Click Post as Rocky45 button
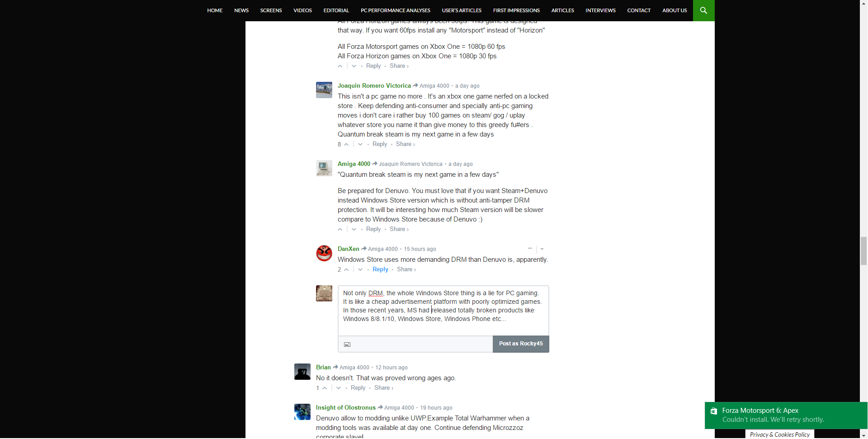Viewport: 868px width, 439px height. coord(521,344)
